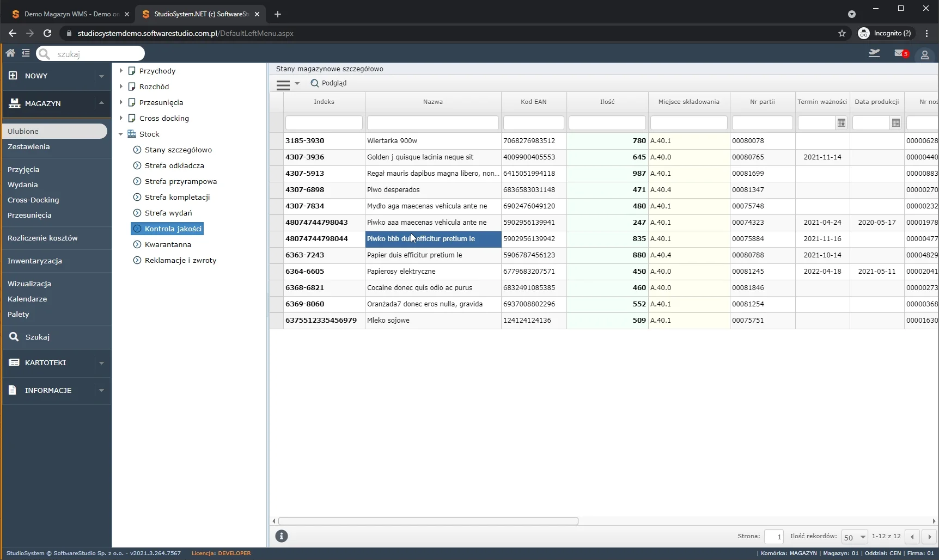Collapse the Stock tree node

[x=121, y=134]
